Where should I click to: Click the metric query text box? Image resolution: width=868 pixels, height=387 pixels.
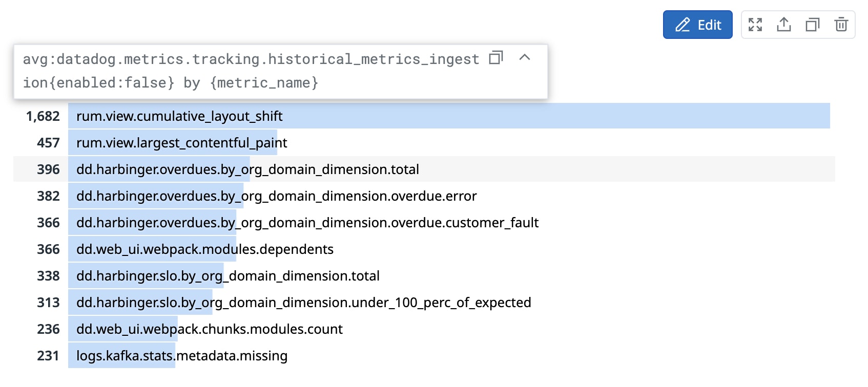click(x=251, y=71)
